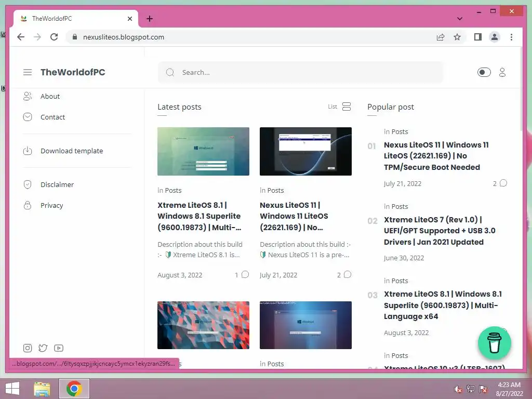Bookmark this page with star icon

coord(457,37)
